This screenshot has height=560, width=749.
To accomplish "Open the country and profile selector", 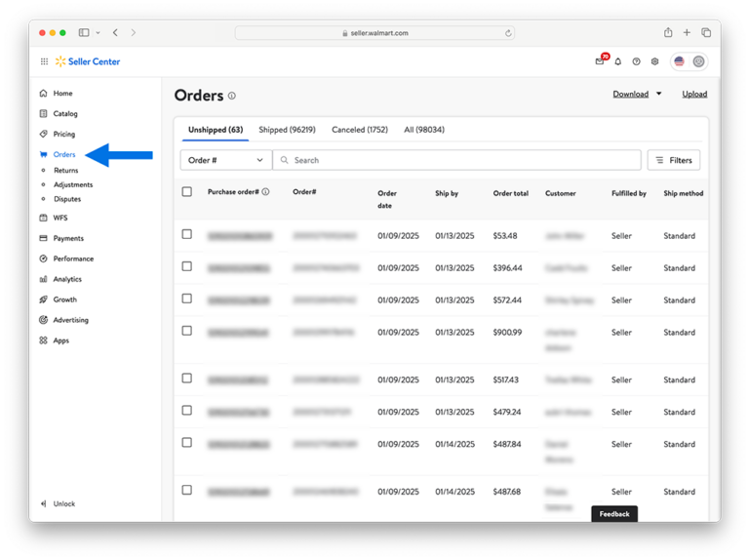I will click(689, 61).
